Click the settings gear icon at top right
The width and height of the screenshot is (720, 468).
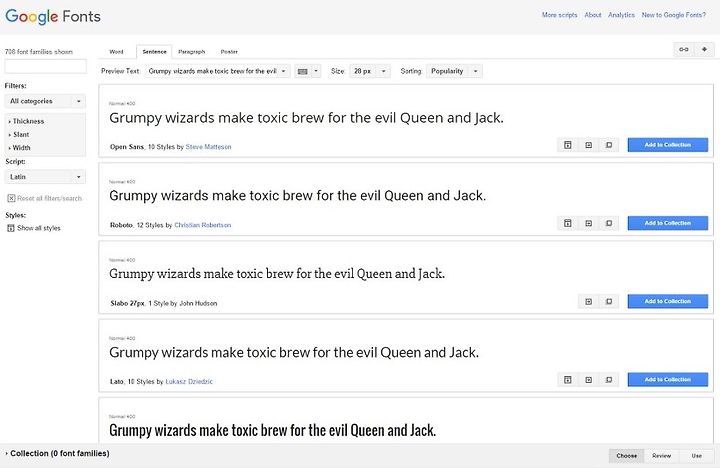point(704,49)
